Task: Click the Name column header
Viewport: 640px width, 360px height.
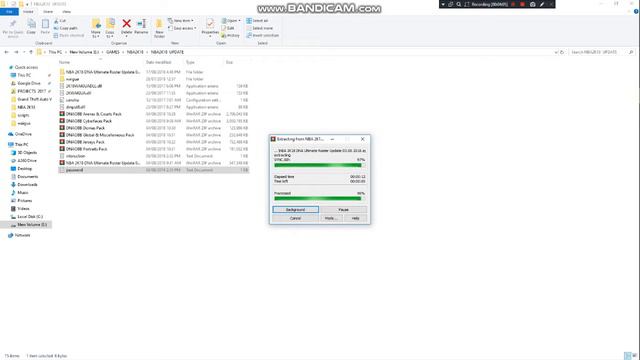Action: tap(64, 62)
